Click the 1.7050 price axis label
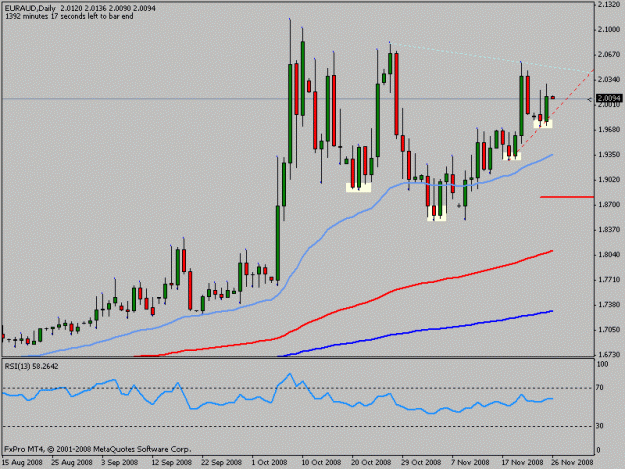Screen dimensions: 625x469 [609, 330]
